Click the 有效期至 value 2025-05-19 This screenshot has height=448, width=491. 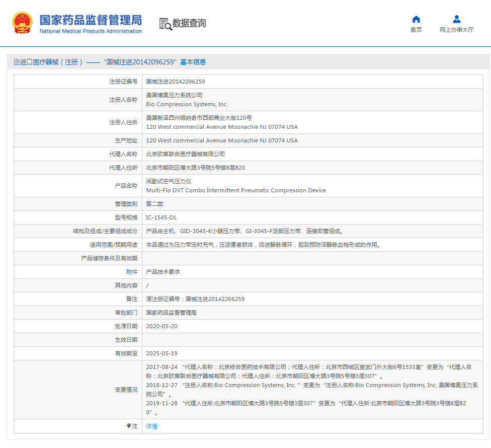(161, 353)
